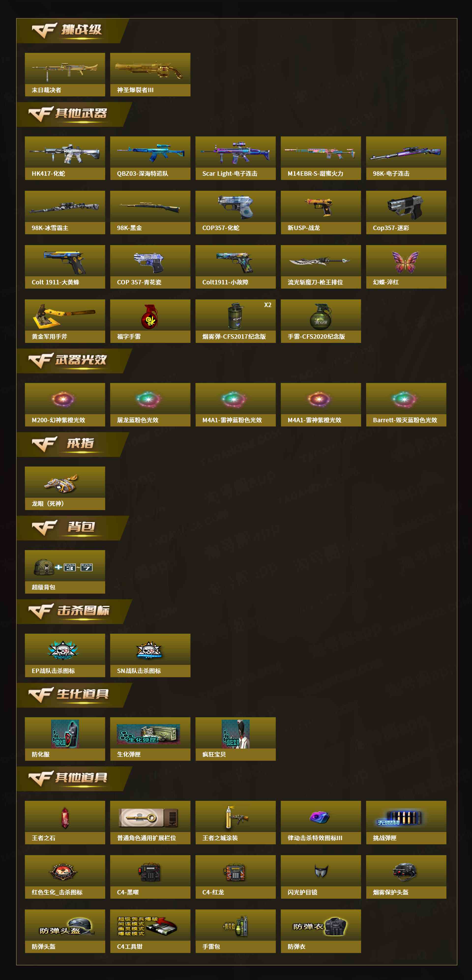
Task: Click the 闪光护目镜 goggles item
Action: (321, 877)
